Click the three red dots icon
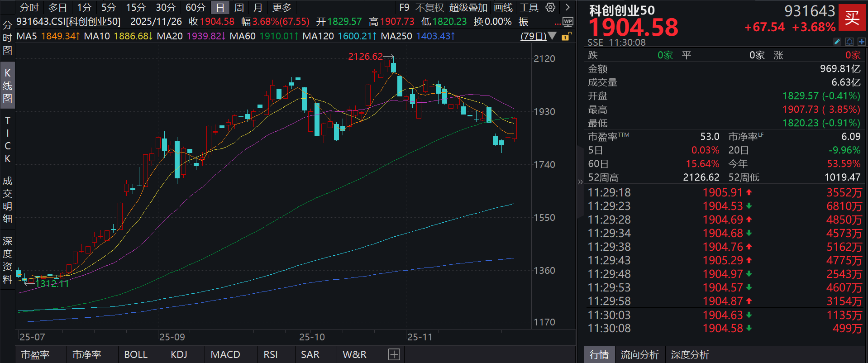Viewport: 868px width, 363px height. click(x=558, y=24)
